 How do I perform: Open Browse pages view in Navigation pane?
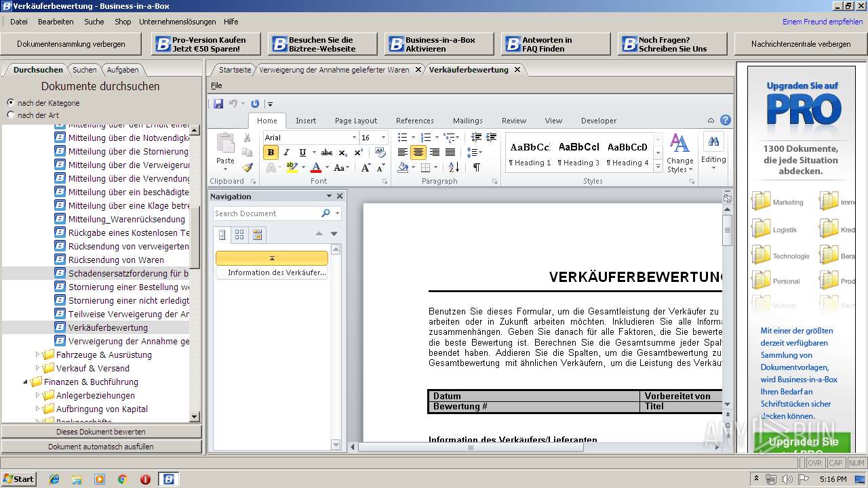pos(239,235)
